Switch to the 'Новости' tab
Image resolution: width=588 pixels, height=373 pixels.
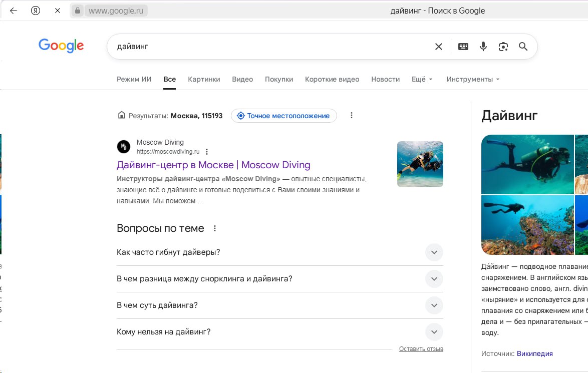coord(385,79)
